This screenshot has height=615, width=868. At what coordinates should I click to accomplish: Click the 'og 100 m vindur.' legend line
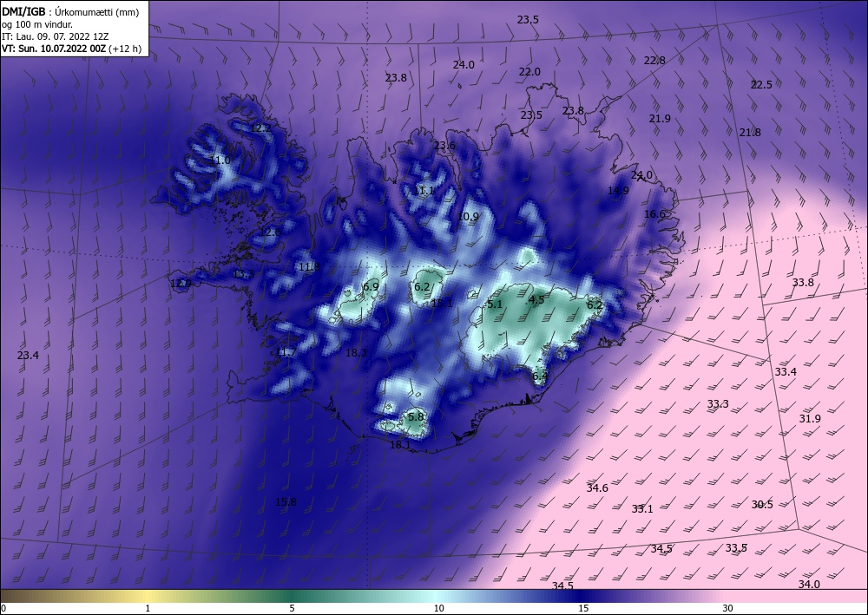pos(37,24)
